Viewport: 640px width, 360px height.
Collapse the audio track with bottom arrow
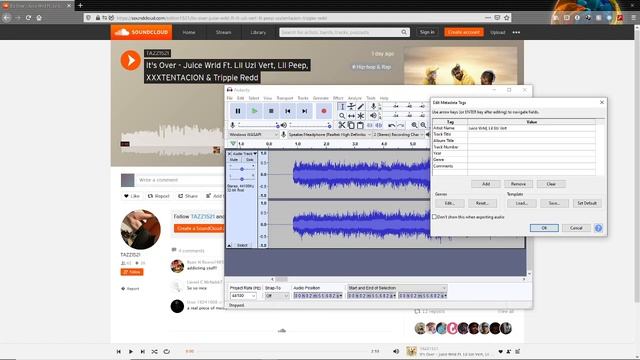pos(229,245)
